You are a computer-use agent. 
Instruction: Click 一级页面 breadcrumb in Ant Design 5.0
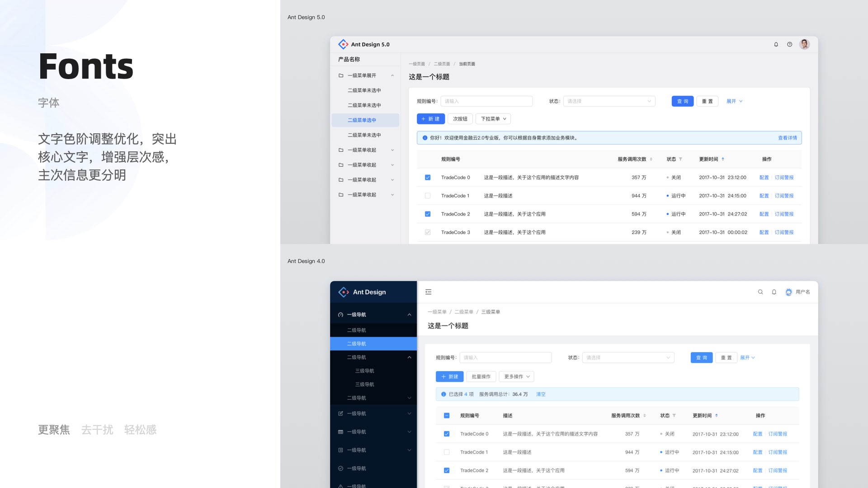417,64
